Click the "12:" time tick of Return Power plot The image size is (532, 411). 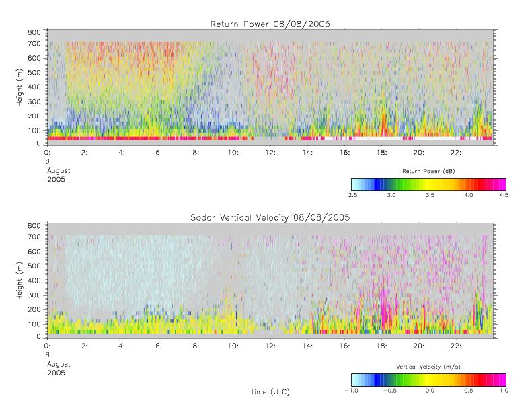(x=270, y=153)
